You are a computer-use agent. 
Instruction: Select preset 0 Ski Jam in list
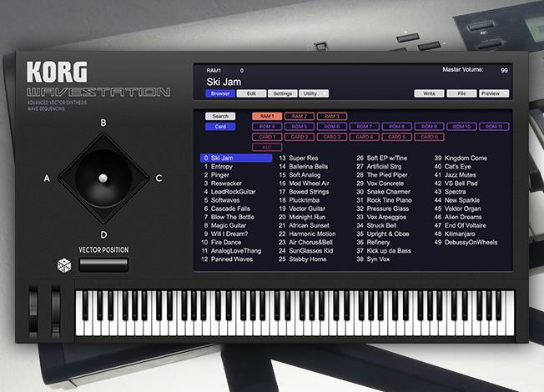[236, 158]
